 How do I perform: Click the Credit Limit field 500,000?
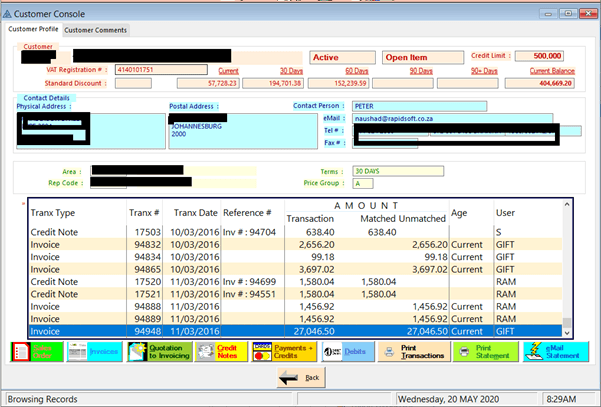click(539, 56)
